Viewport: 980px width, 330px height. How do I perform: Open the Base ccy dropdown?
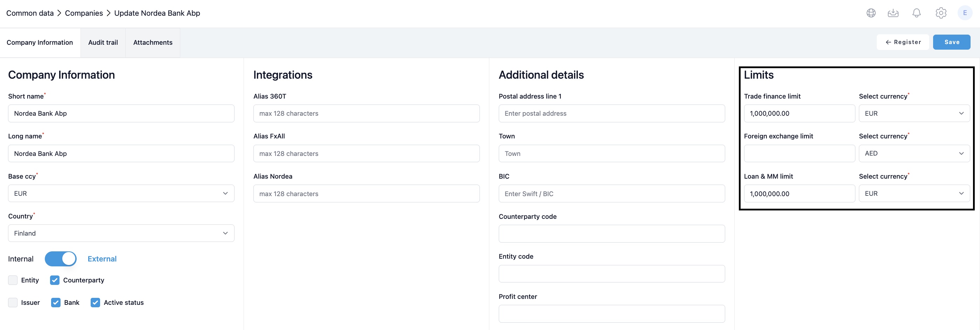pyautogui.click(x=121, y=194)
